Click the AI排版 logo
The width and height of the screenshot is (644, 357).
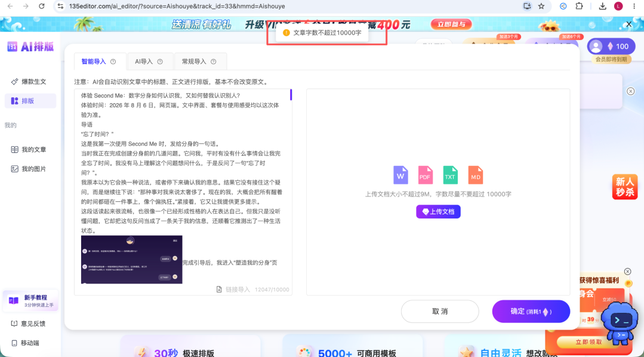pyautogui.click(x=30, y=47)
